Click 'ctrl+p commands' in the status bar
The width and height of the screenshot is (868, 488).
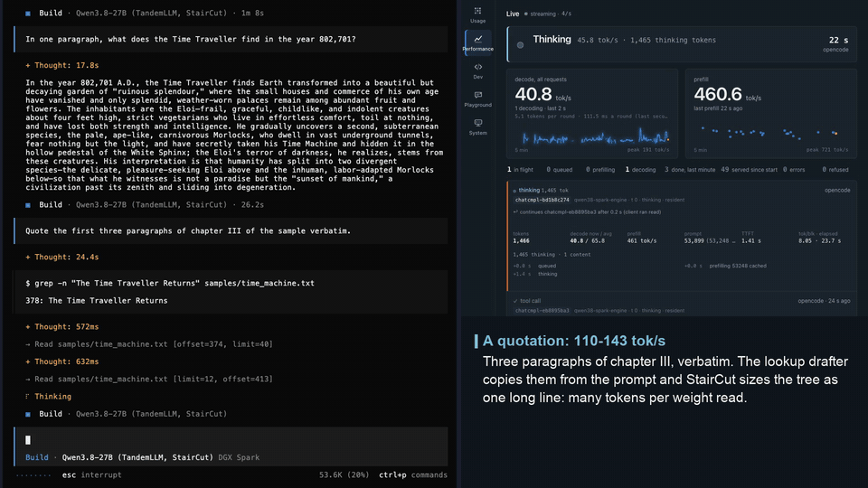pos(413,474)
